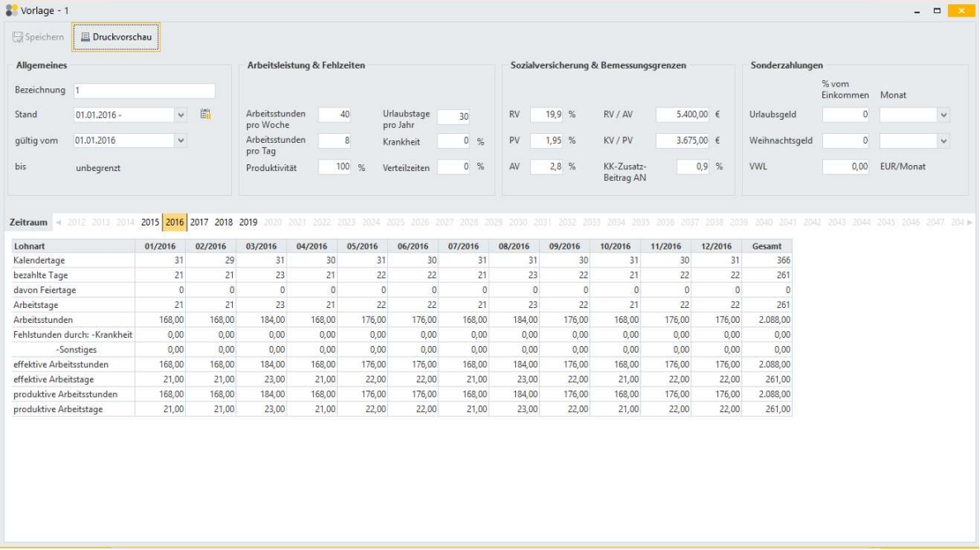Open the calendar icon next to Stand
Image resolution: width=980 pixels, height=550 pixels.
(206, 115)
